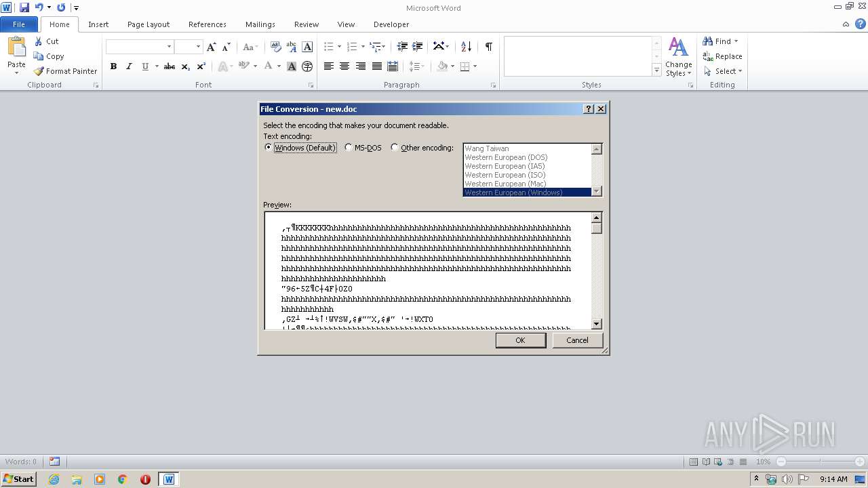Screen dimensions: 868x488
Task: Switch to the Insert tab
Action: click(x=98, y=24)
